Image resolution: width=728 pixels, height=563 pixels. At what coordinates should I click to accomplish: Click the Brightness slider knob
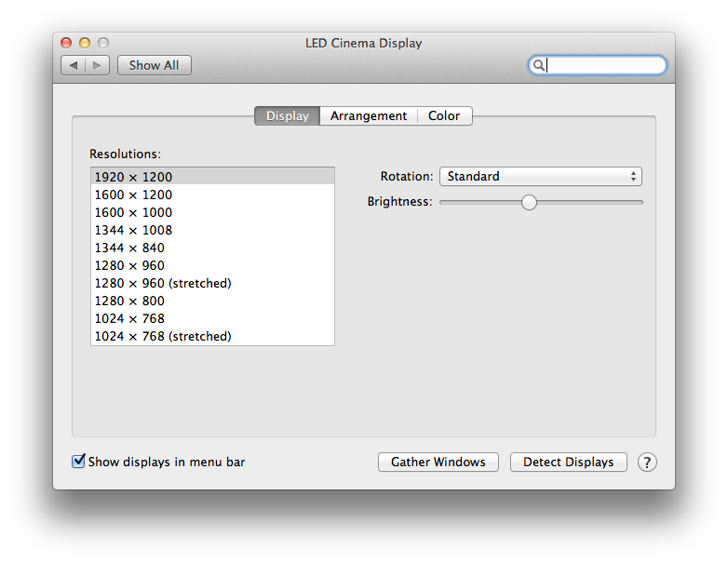pyautogui.click(x=530, y=202)
